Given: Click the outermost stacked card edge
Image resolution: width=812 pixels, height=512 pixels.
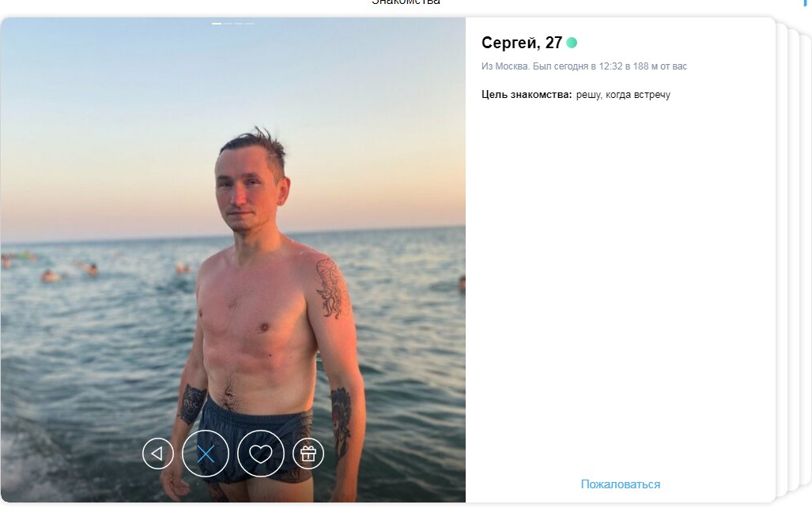Looking at the screenshot, I should (x=806, y=259).
